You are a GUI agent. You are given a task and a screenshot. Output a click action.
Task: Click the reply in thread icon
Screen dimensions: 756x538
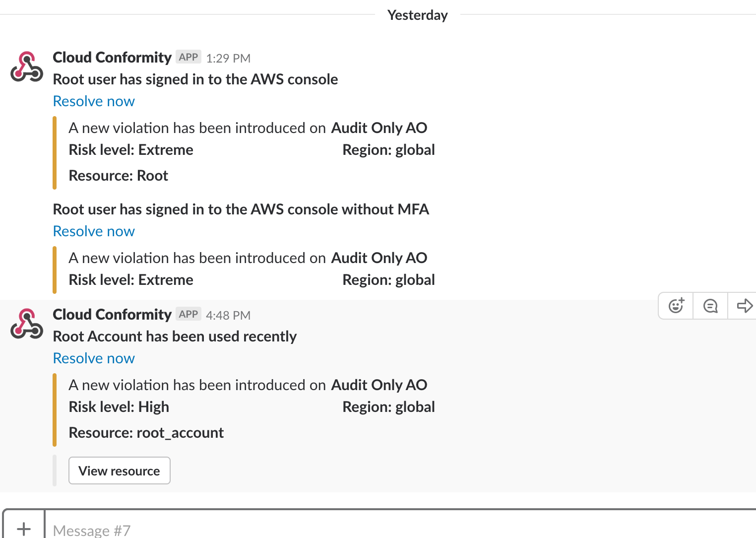710,306
